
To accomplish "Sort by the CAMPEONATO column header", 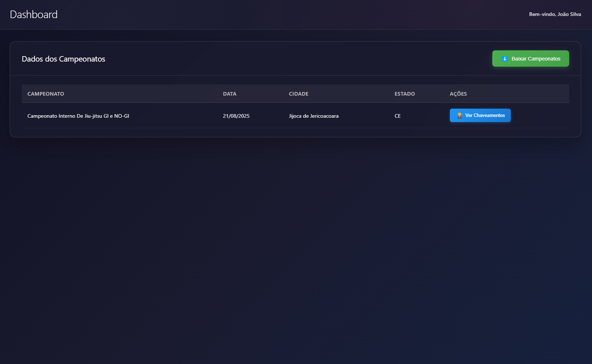I will click(46, 94).
